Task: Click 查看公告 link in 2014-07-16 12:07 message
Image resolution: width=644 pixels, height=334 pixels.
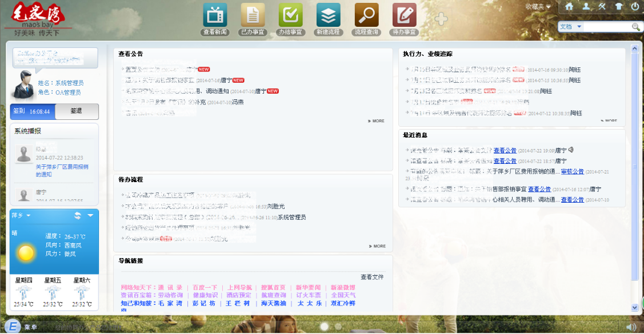Action: 539,189
